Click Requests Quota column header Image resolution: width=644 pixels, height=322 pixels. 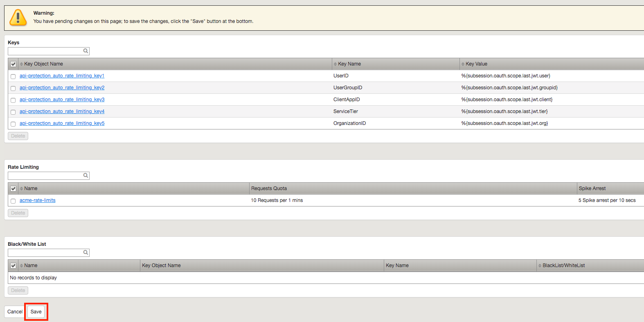tap(269, 188)
